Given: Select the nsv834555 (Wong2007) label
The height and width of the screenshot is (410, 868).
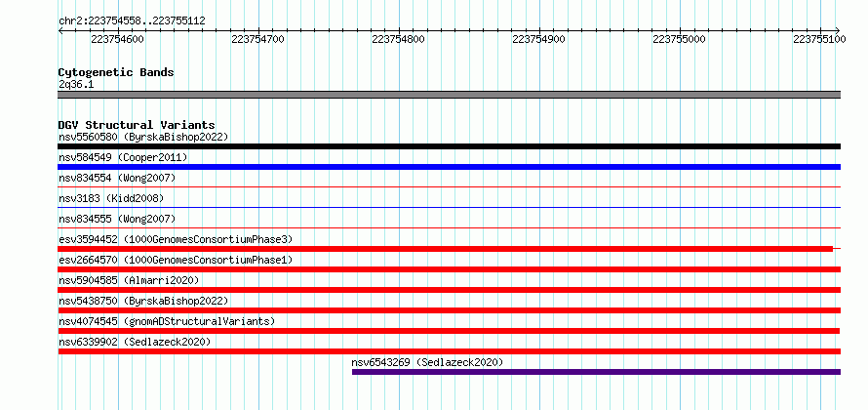Looking at the screenshot, I should coord(117,219).
